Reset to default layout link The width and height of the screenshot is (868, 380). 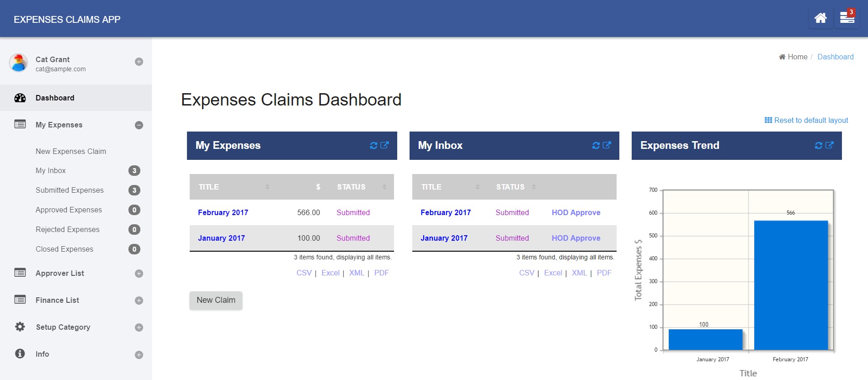pos(806,120)
